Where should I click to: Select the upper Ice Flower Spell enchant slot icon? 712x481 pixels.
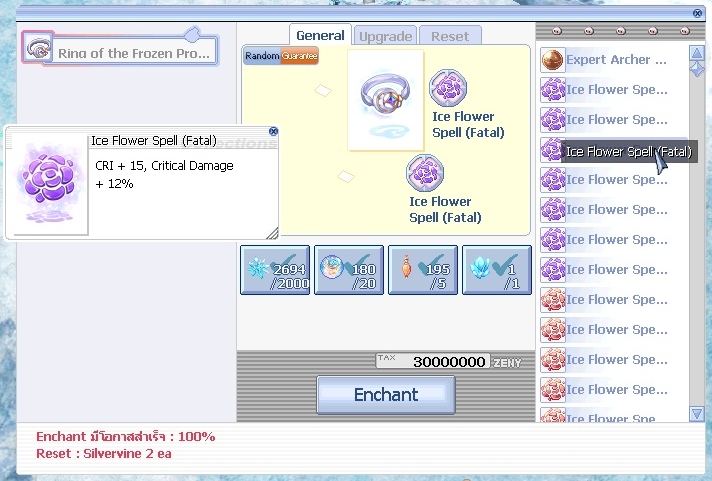click(446, 89)
